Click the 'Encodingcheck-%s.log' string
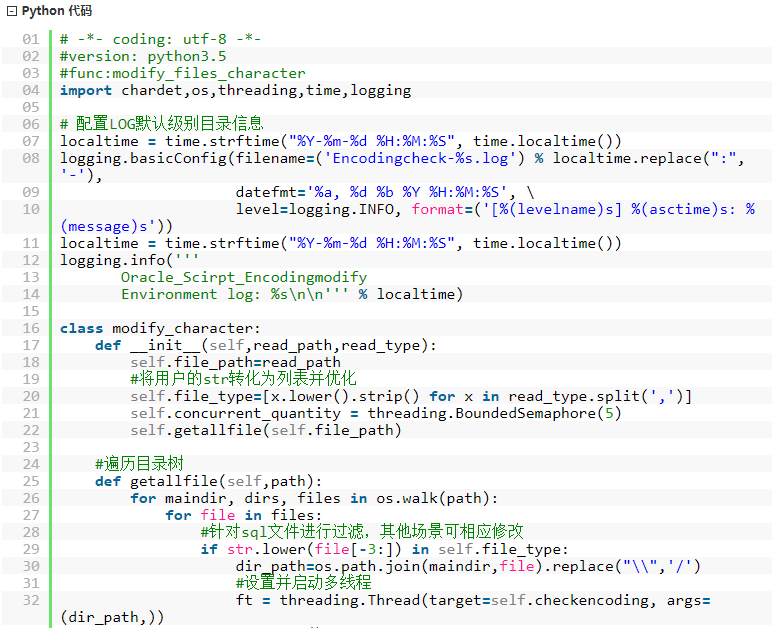Screen dimensions: 772x628 pos(420,158)
